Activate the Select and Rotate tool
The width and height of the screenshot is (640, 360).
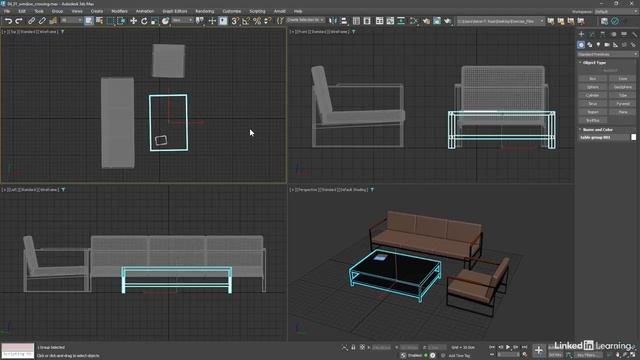[144, 20]
